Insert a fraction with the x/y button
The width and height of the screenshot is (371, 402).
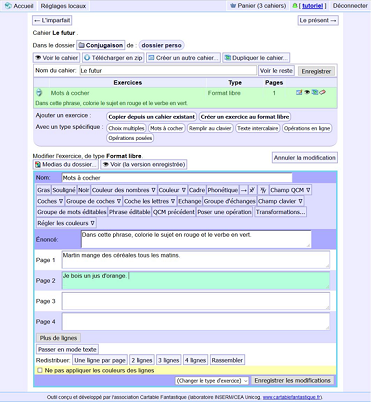click(x=263, y=190)
